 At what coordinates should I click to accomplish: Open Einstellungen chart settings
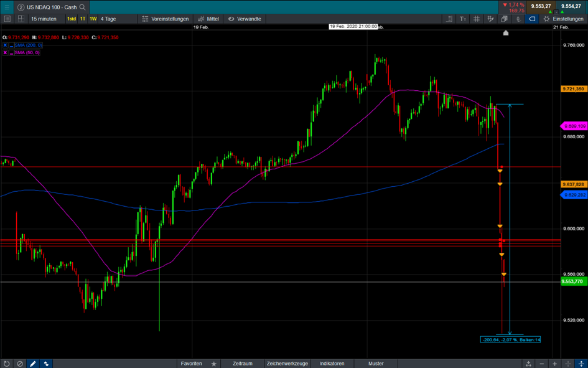point(564,19)
